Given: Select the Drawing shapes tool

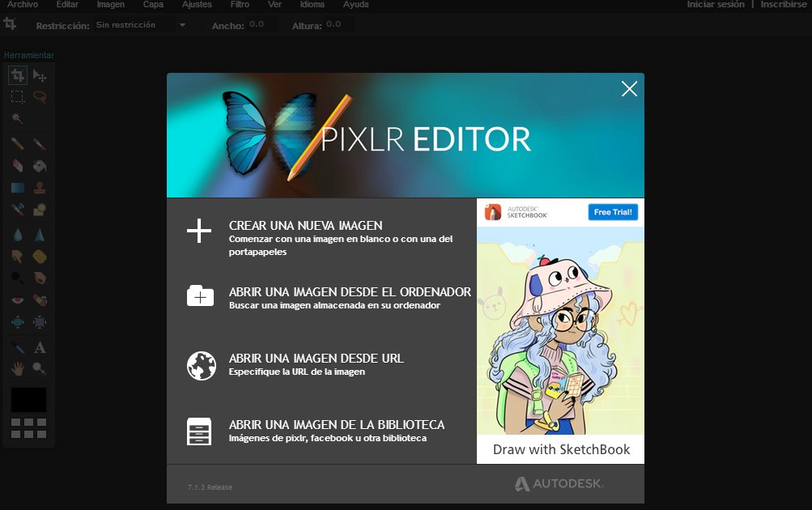Looking at the screenshot, I should tap(40, 209).
